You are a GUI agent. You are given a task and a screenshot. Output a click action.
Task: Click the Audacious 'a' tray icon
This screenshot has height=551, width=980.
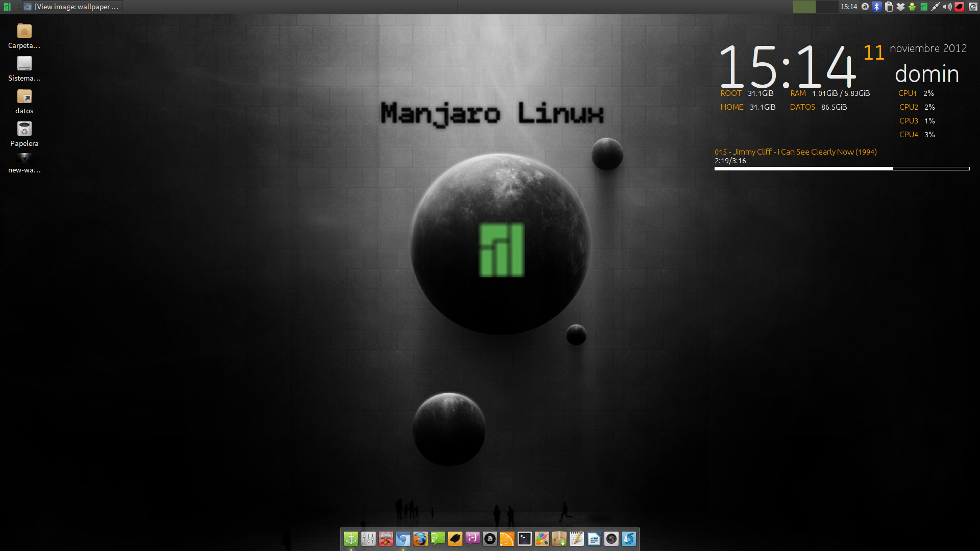(865, 7)
